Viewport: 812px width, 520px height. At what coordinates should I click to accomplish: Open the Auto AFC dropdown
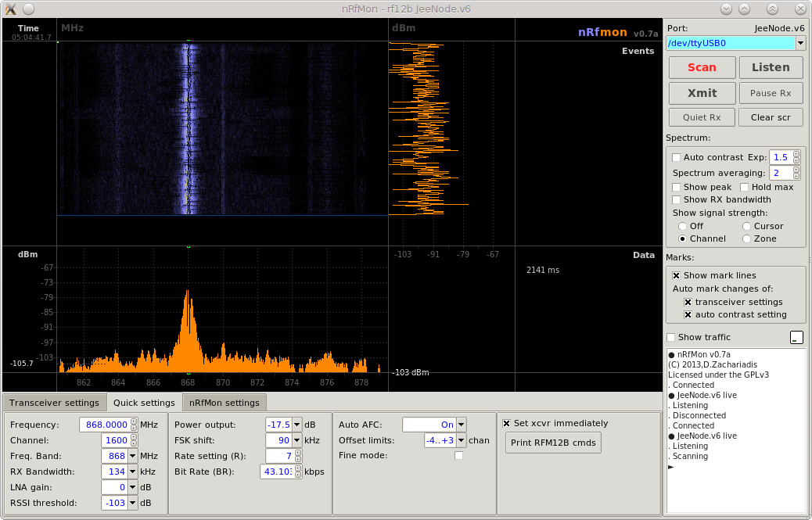[461, 425]
